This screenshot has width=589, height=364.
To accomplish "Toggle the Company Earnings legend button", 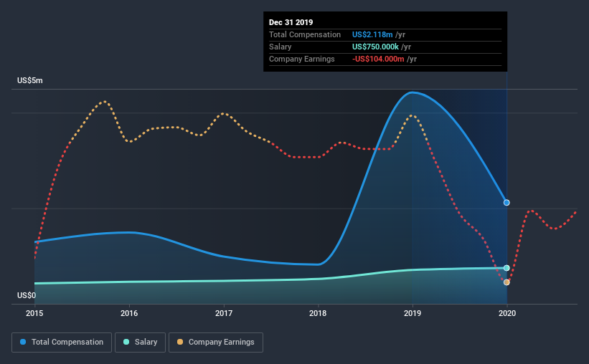I will click(216, 343).
